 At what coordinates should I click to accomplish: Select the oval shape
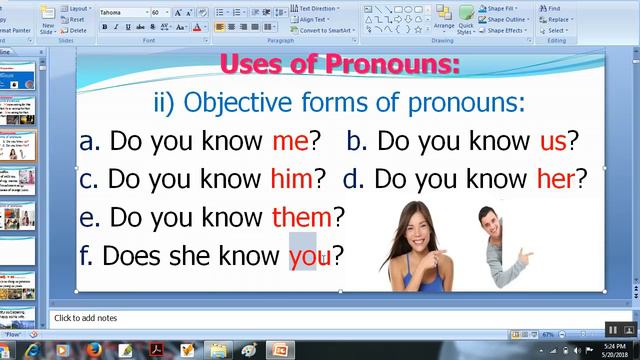408,9
